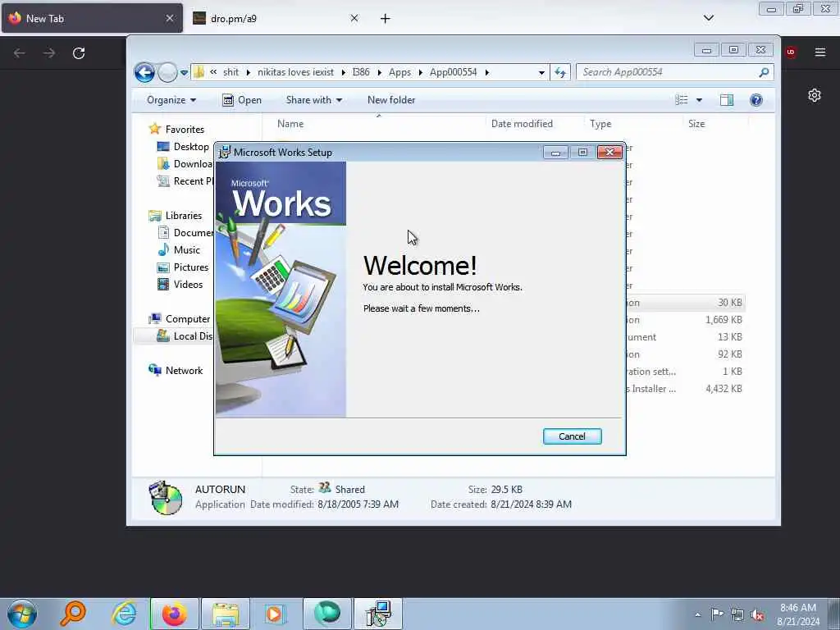Close the dro.pm/a9 tab
The height and width of the screenshot is (630, 840).
point(354,18)
